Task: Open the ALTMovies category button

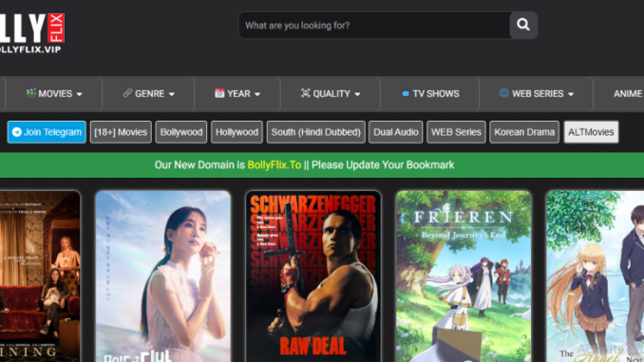Action: pyautogui.click(x=591, y=132)
